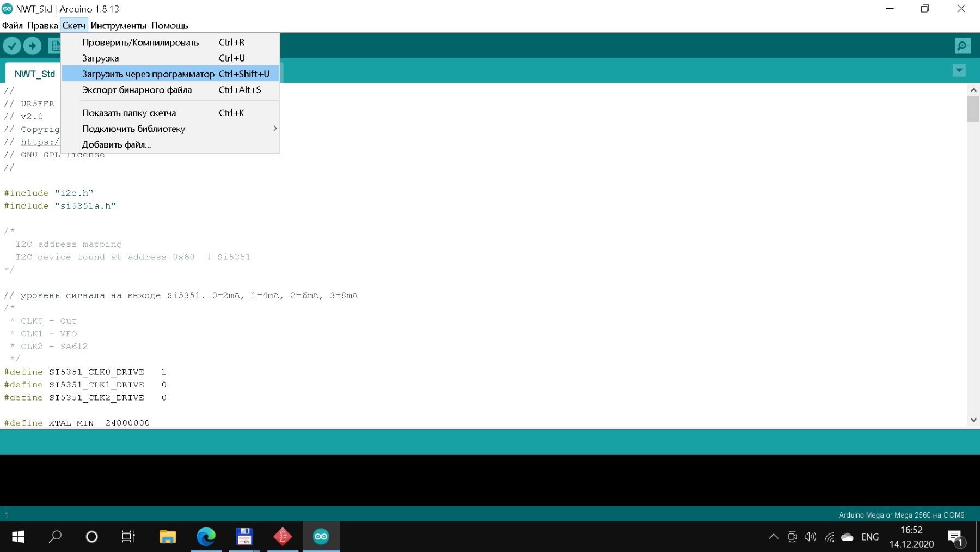This screenshot has height=552, width=980.
Task: Open the Serial Monitor magnifier icon
Action: click(x=963, y=46)
